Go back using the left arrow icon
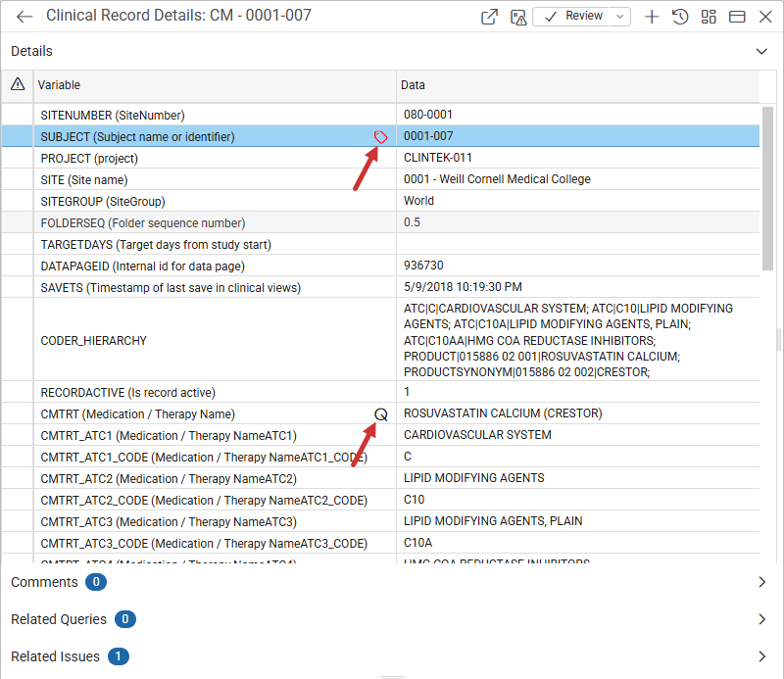 click(x=24, y=17)
